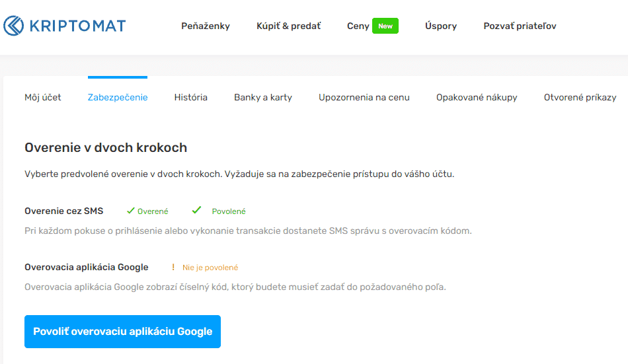Click the Kriptomat logo icon
Screen dimensions: 628x364
[13, 26]
